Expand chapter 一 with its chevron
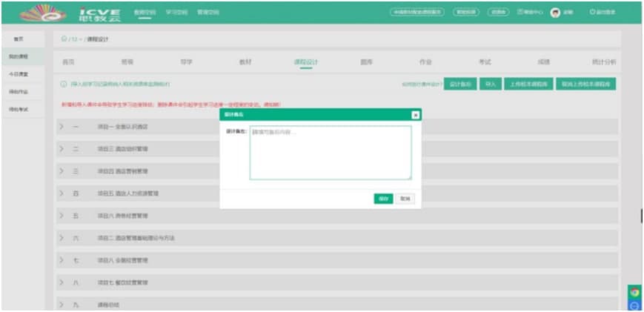Viewport: 644px width, 312px height. [x=62, y=127]
